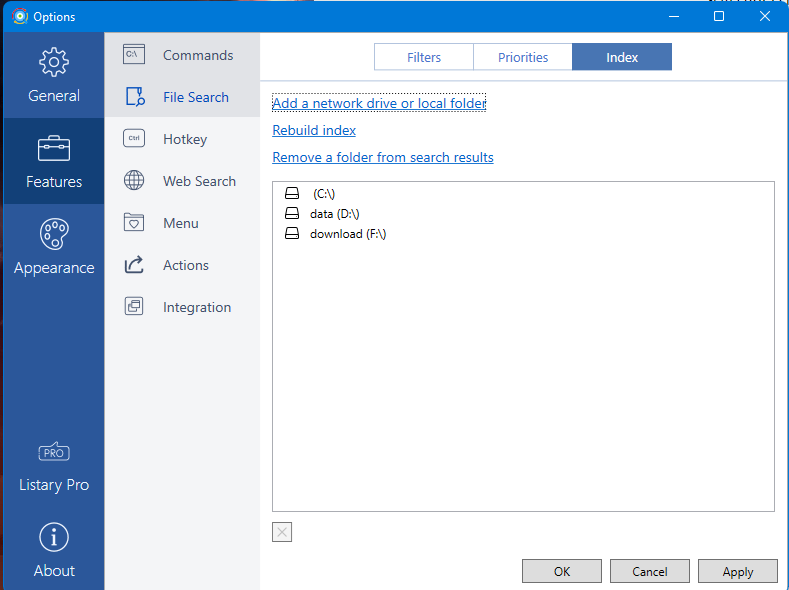
Task: Click the Integration windows icon
Action: click(x=134, y=306)
